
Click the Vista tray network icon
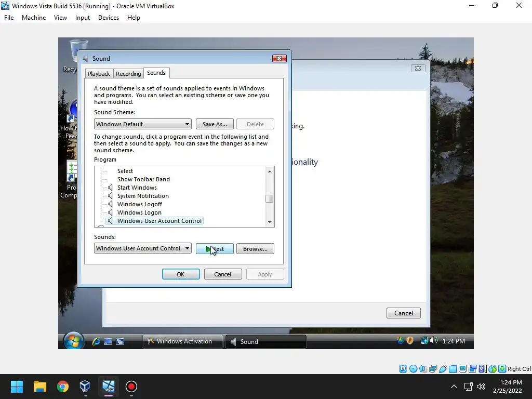(x=424, y=340)
